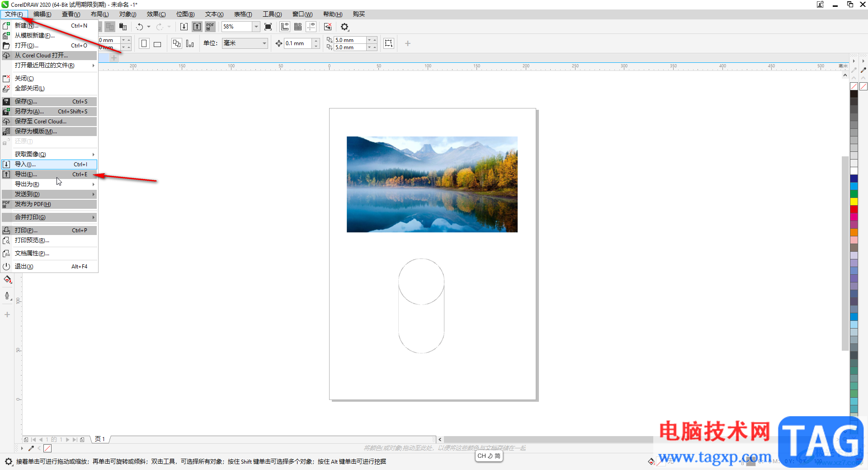Go to last page navigator icon
This screenshot has width=868, height=470.
[75, 439]
